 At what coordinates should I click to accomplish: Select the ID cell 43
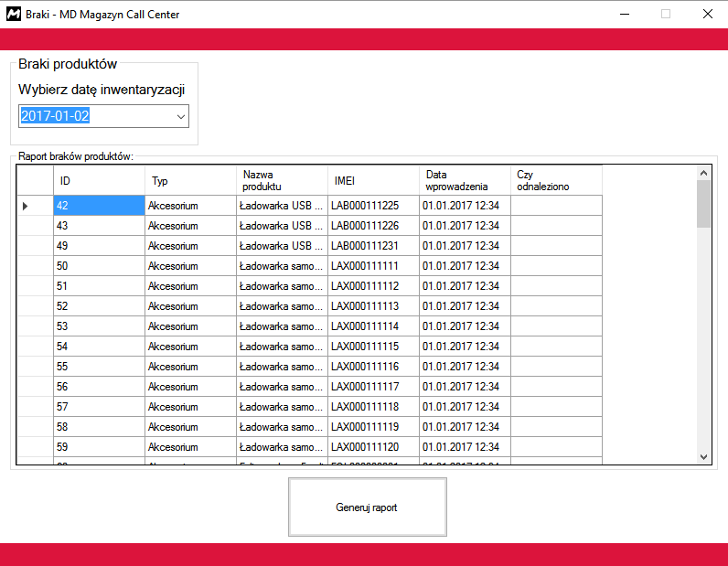[100, 226]
